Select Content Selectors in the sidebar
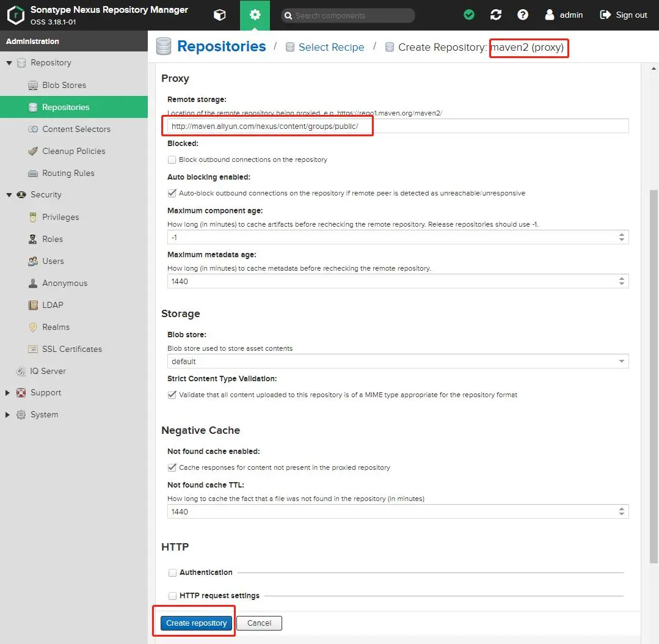Image resolution: width=659 pixels, height=644 pixels. tap(76, 129)
